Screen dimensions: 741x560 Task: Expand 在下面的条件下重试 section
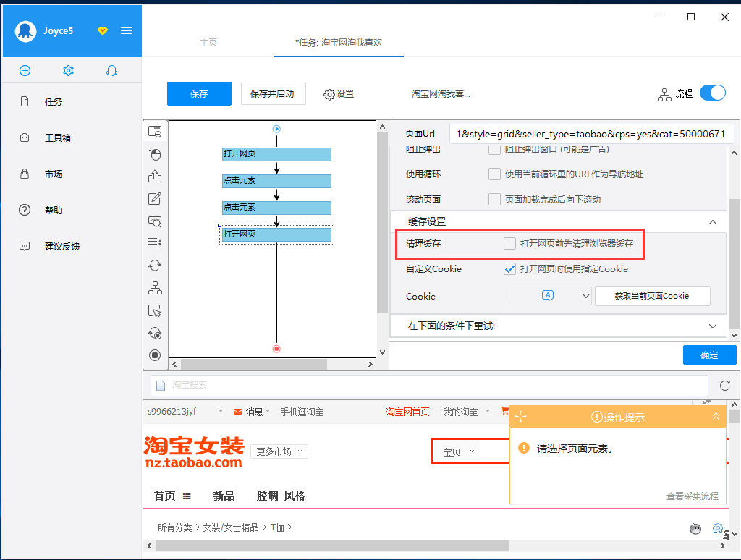click(x=713, y=326)
